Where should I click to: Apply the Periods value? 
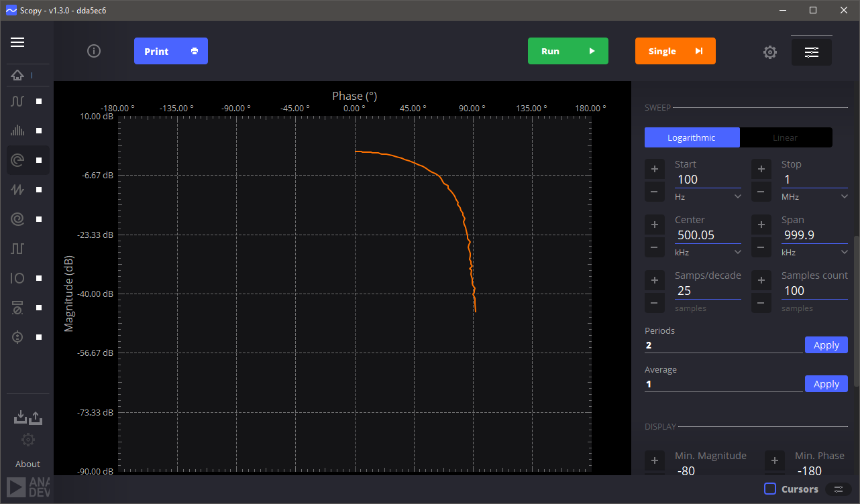click(x=826, y=344)
